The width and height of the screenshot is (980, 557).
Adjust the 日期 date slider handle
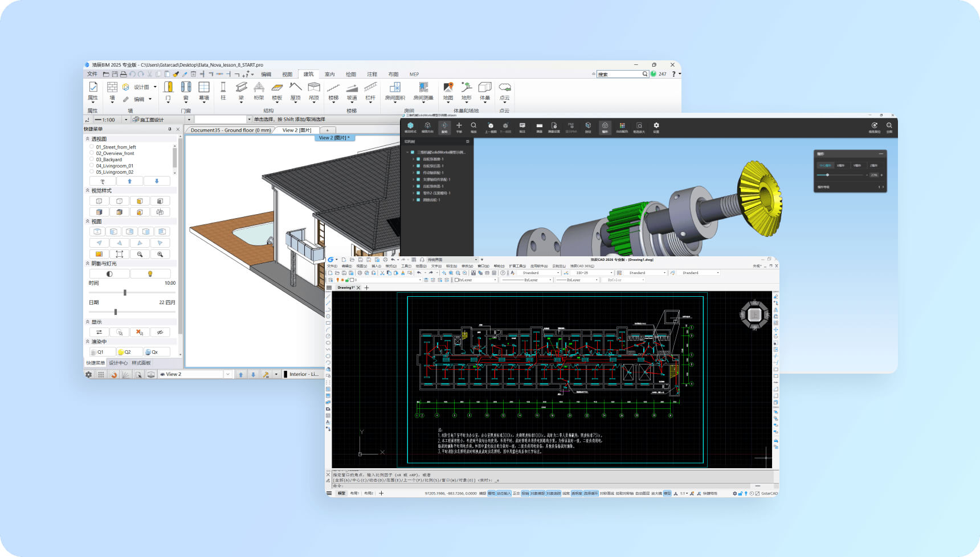click(x=116, y=312)
